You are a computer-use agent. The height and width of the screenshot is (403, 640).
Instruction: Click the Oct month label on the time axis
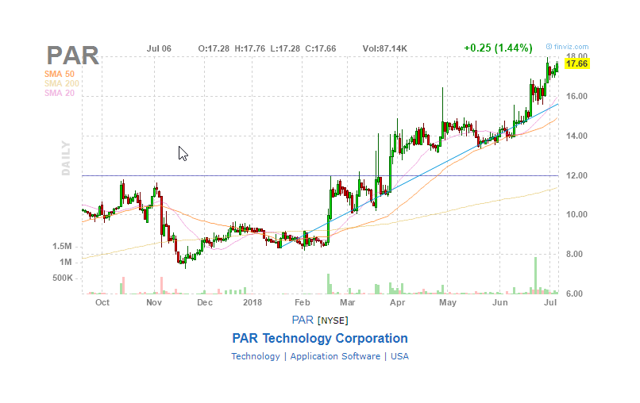(x=102, y=303)
